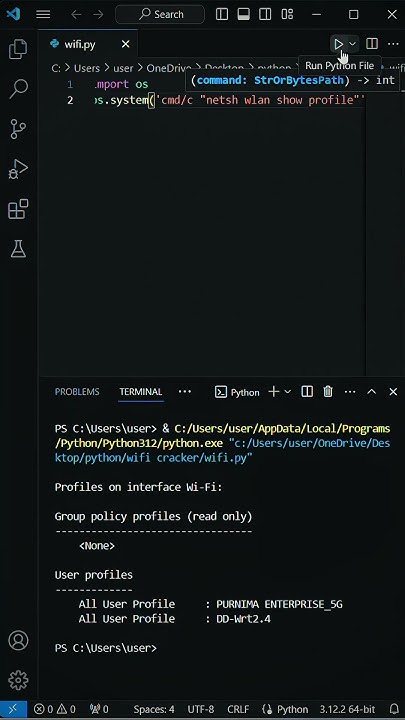Click the 'import os' code line
Screen dimensions: 405x720
click(120, 84)
